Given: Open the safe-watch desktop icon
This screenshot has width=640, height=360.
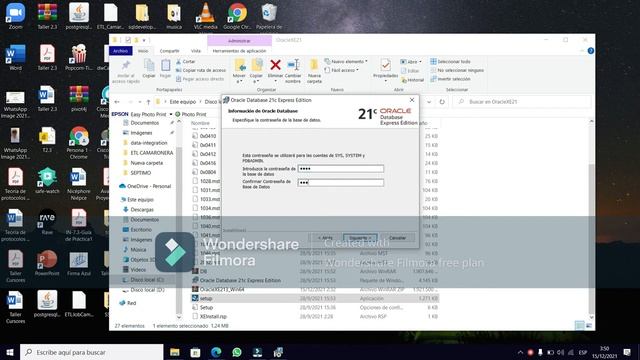Looking at the screenshot, I should 47,180.
